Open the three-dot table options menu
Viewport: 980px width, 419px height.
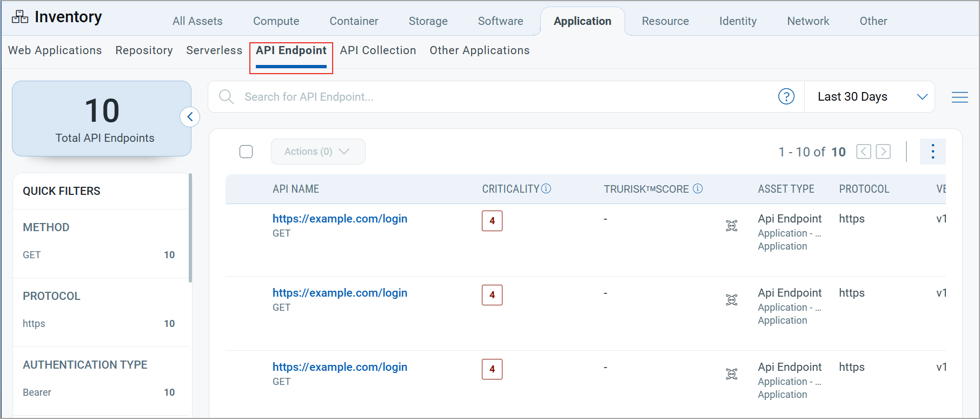tap(933, 152)
